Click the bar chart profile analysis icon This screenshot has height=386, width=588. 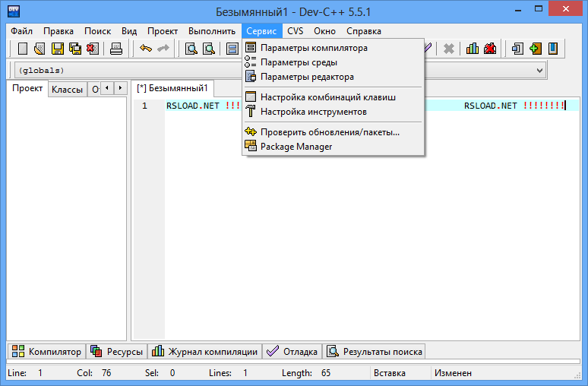472,49
